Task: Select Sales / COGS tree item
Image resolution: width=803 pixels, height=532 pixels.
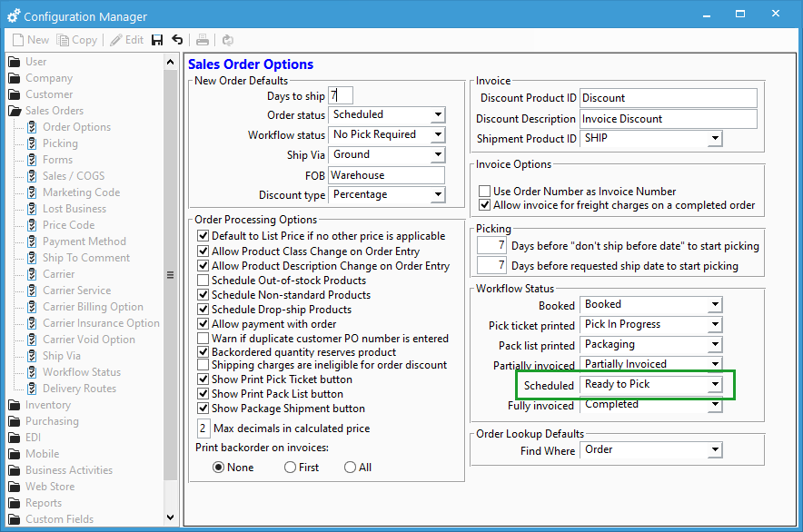Action: (66, 177)
